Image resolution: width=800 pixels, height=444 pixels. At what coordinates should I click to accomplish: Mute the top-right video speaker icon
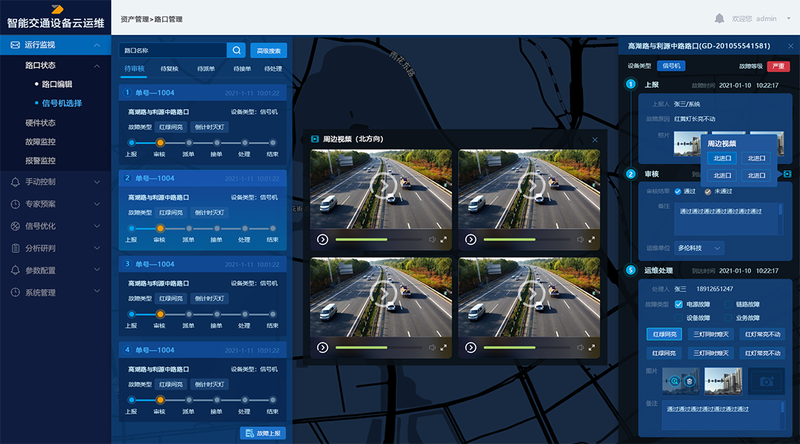[577, 240]
